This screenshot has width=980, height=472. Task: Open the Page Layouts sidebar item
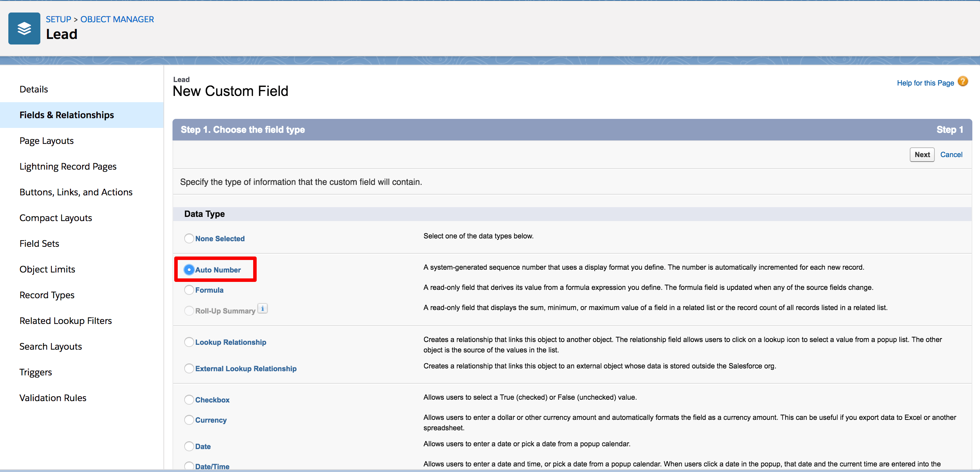pos(46,141)
